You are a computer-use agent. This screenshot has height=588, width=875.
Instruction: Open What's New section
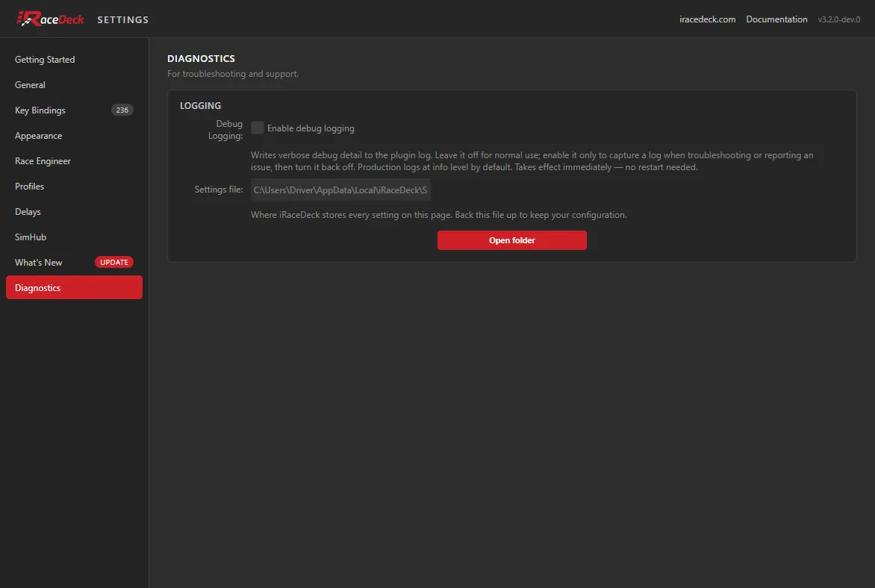click(x=74, y=262)
